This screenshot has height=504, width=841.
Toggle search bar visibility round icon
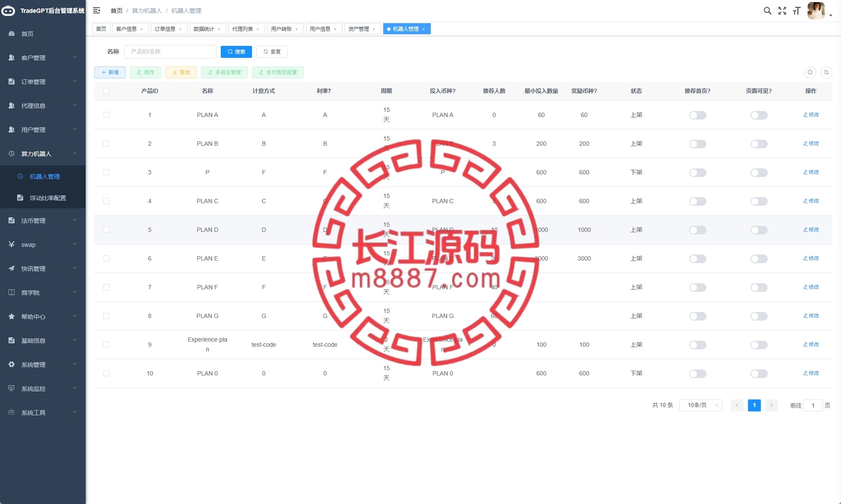click(x=810, y=72)
